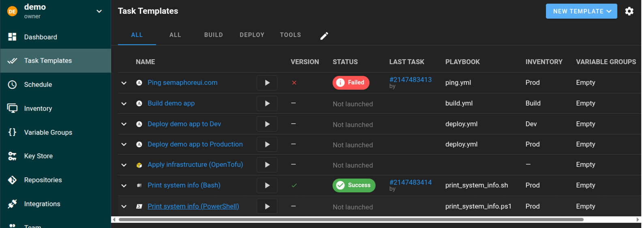Screen dimensions: 644x228
Task: Open settings gear next to New Template
Action: 629,11
